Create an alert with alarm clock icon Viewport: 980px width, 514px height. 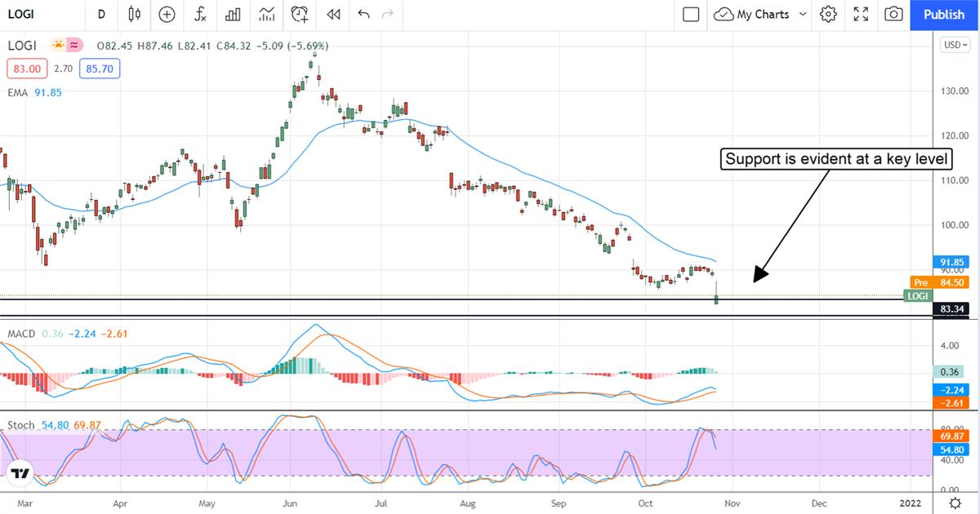tap(300, 14)
